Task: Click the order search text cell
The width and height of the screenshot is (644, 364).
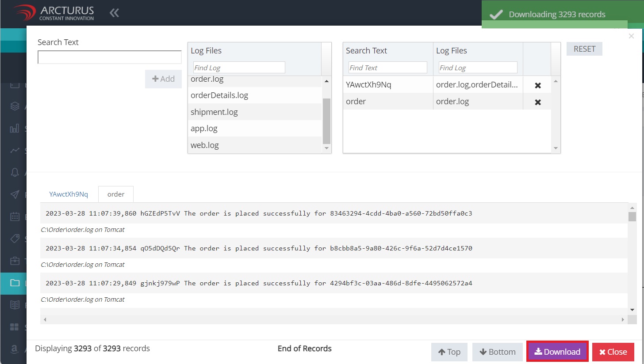Action: [388, 102]
